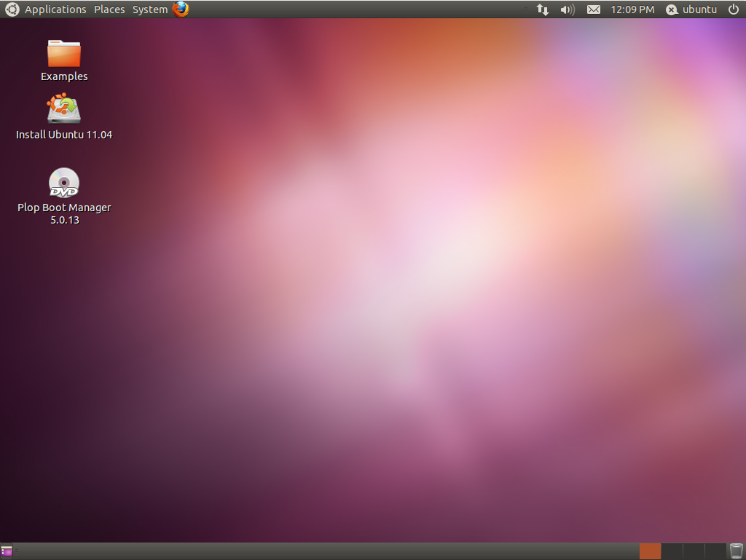Click the Show Desktop button
The image size is (746, 560).
coord(7,551)
